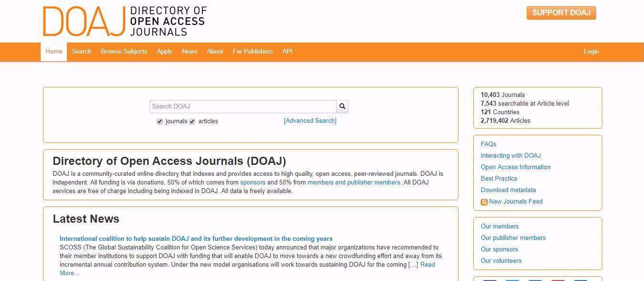
Task: Open the News section
Action: pos(189,52)
